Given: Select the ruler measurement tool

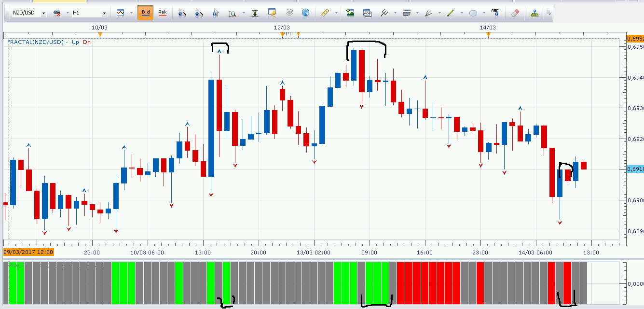Looking at the screenshot, I should point(325,13).
